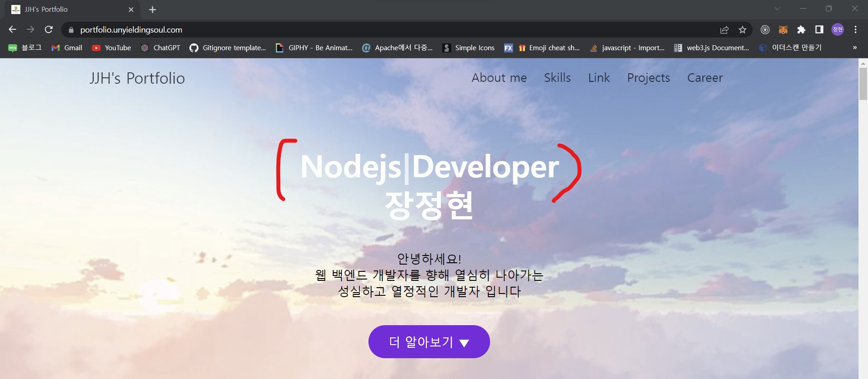Click the page vertical scrollbar thumb
Viewport: 868px width, 379px height.
[863, 84]
